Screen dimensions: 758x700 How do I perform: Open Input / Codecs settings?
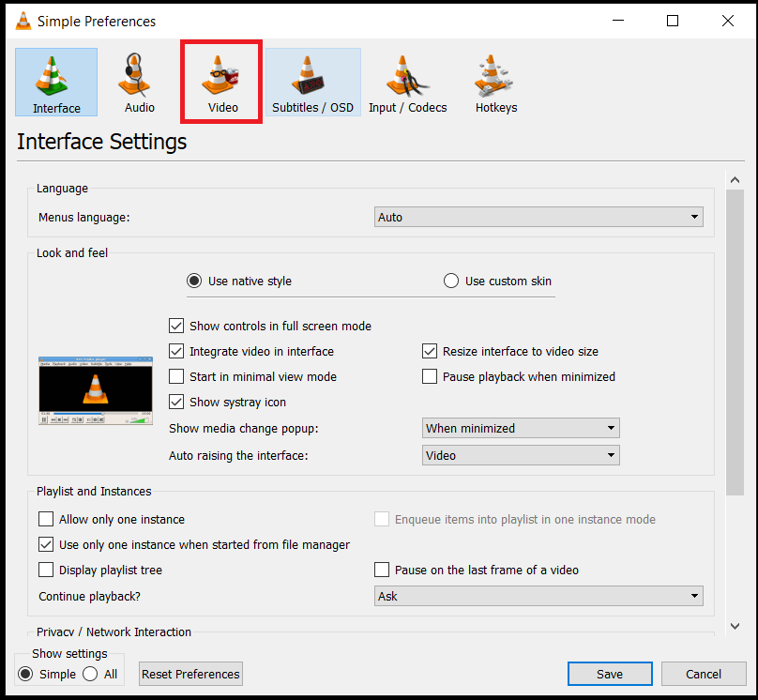407,82
